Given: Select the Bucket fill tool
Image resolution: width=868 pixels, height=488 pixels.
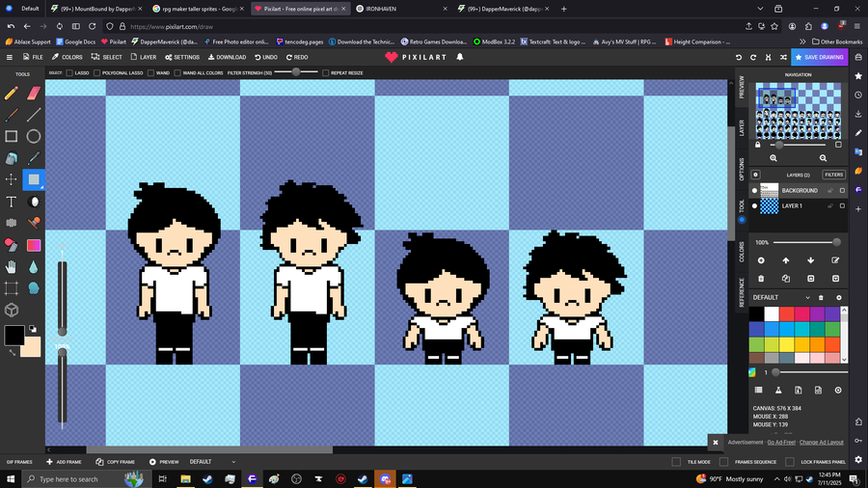Looking at the screenshot, I should coord(11,158).
